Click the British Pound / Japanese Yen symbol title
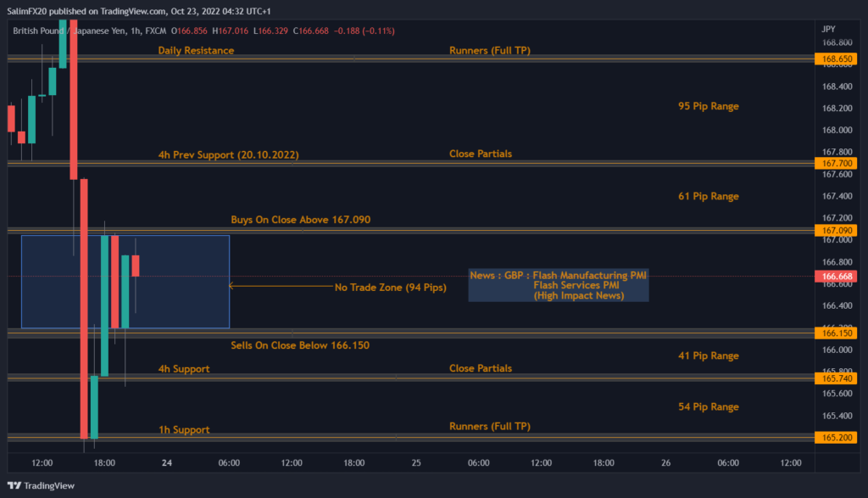The image size is (868, 498). click(71, 31)
